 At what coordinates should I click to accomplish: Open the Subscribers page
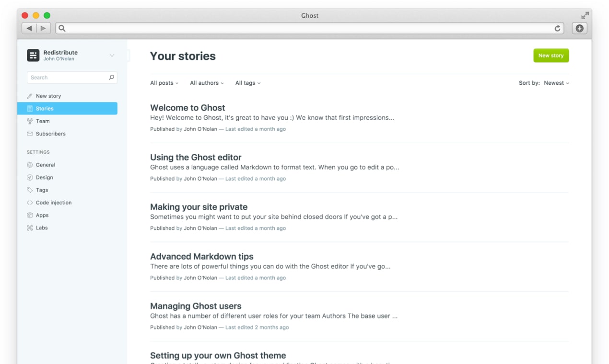click(51, 134)
